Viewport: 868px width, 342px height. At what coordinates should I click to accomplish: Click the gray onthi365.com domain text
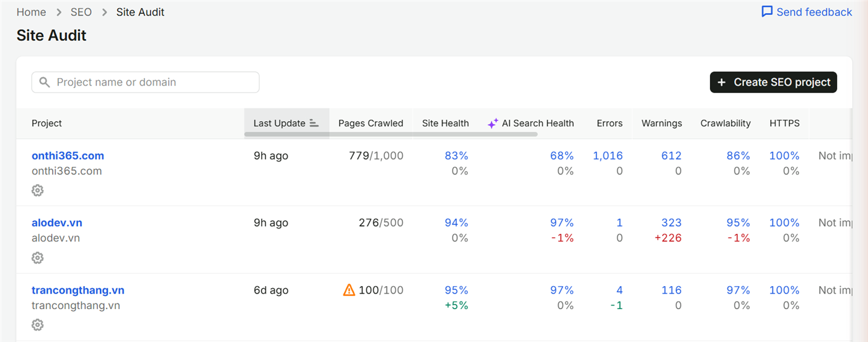[67, 171]
